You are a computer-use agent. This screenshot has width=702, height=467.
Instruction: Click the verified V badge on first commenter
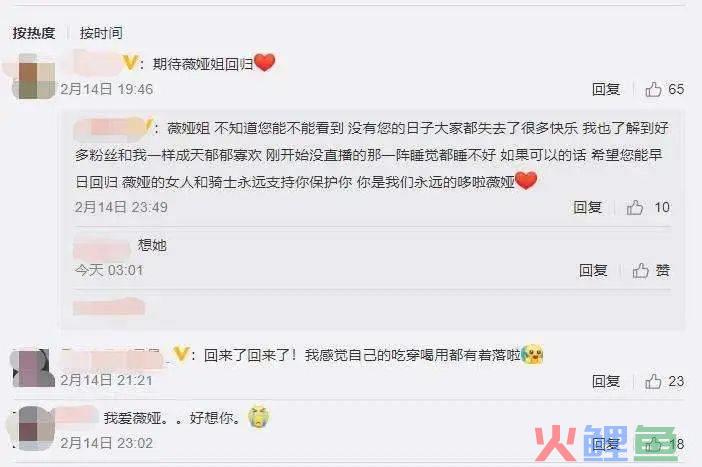pos(130,63)
